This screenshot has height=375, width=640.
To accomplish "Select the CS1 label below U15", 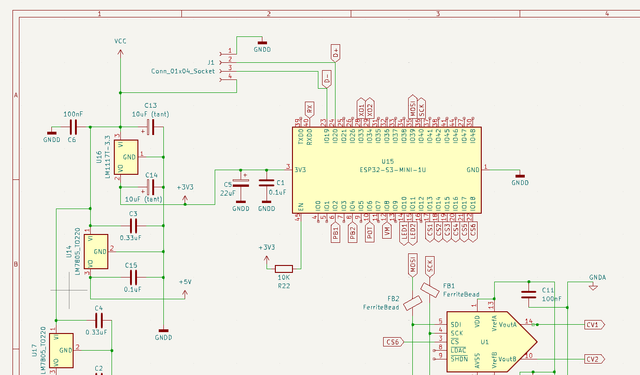I will click(x=430, y=232).
